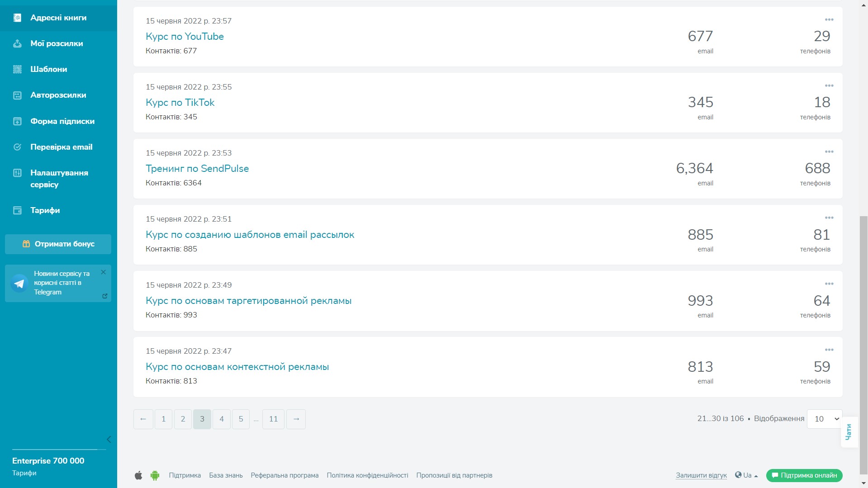This screenshot has width=868, height=488.
Task: Open the Чати side tab
Action: click(x=849, y=432)
